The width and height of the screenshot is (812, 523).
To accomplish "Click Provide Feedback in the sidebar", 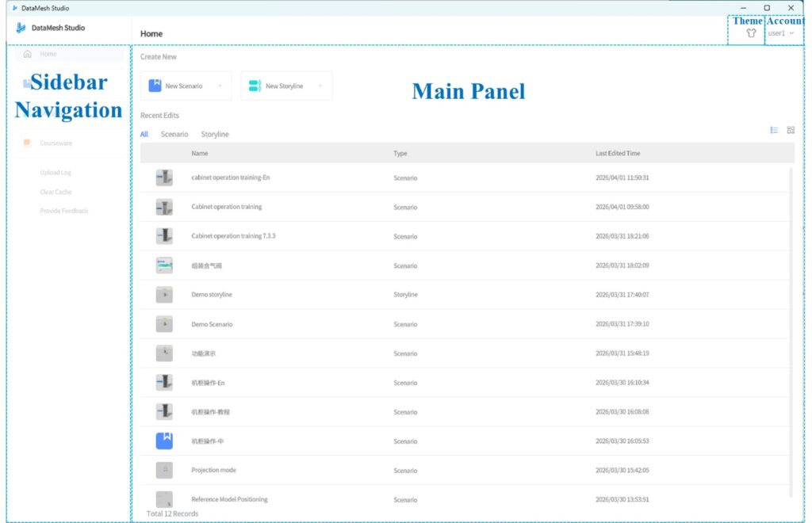I will point(63,211).
